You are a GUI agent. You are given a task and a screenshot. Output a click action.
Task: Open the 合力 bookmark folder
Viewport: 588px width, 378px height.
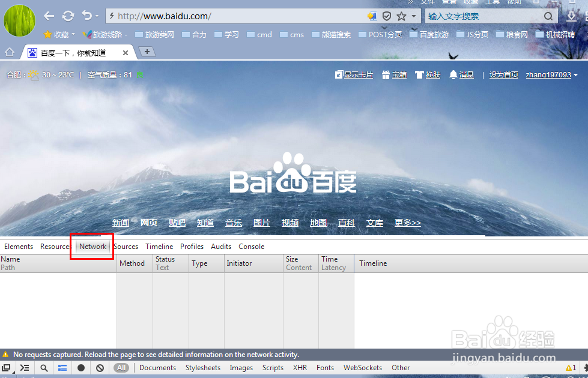pos(194,34)
